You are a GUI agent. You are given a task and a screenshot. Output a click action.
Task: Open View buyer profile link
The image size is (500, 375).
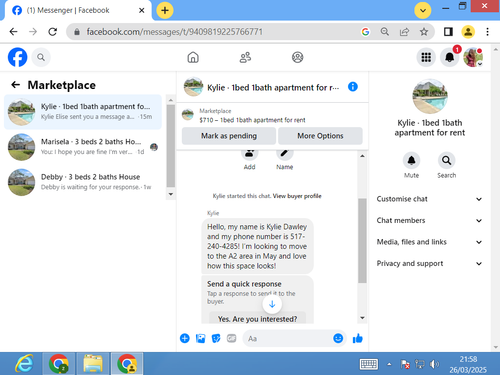297,196
